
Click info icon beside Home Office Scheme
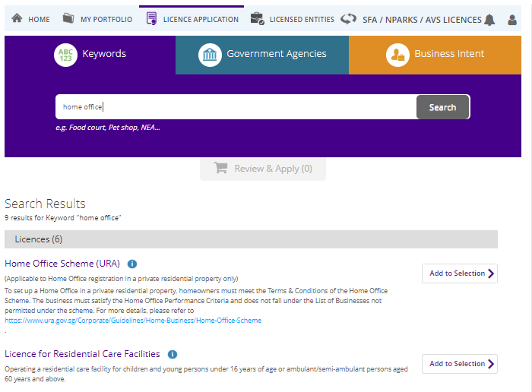[132, 264]
